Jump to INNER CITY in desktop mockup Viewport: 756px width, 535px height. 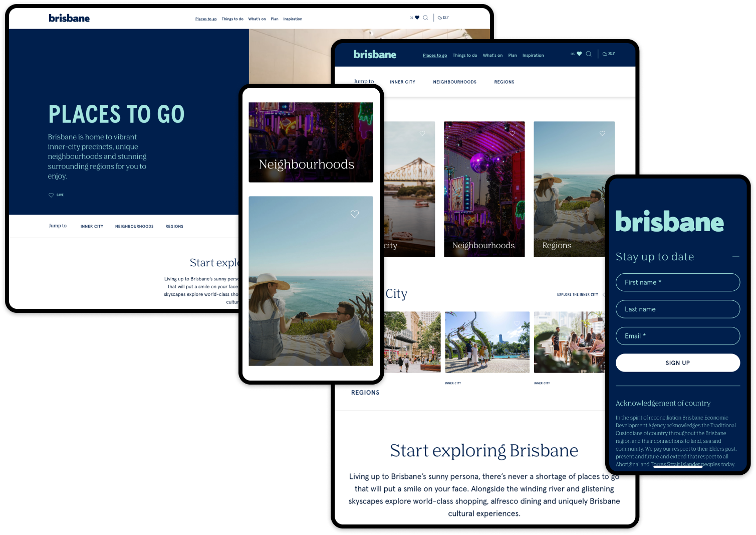click(x=92, y=227)
